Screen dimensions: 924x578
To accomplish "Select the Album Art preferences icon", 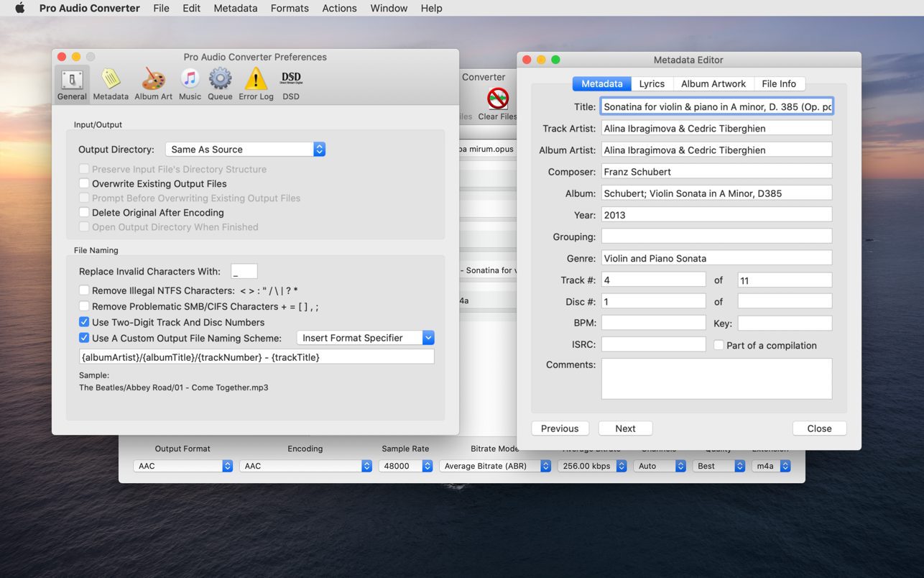I will [153, 83].
